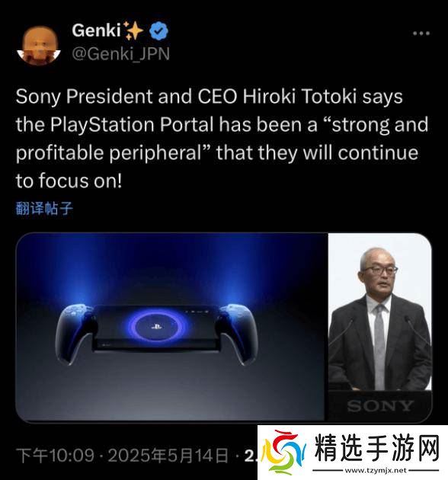Open the Genki display name profile link

tap(96, 30)
